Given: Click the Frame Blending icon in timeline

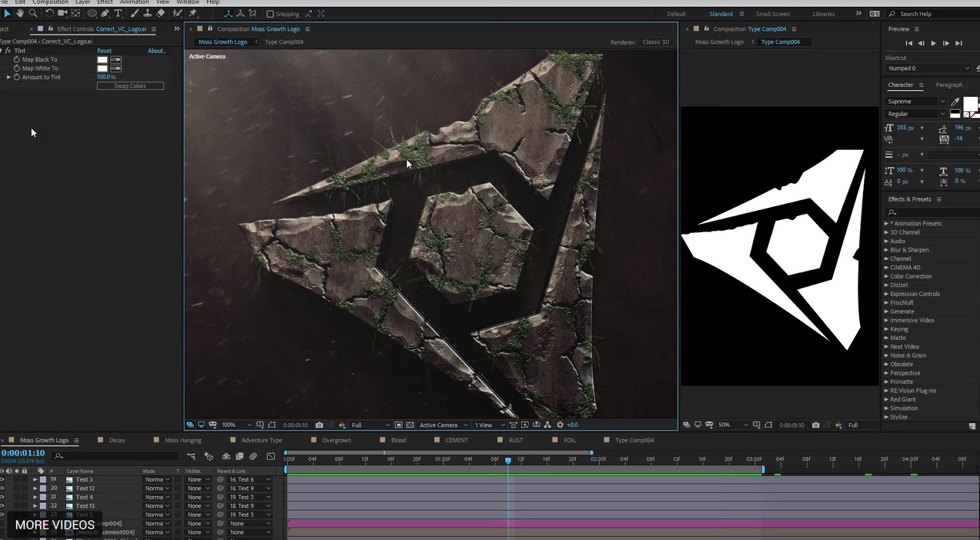Looking at the screenshot, I should point(239,456).
